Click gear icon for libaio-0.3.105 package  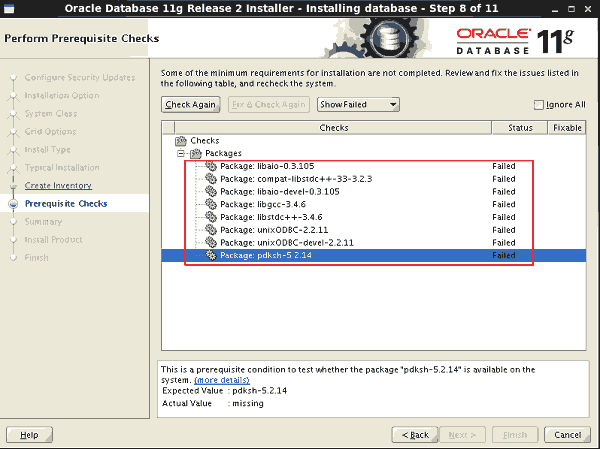[211, 166]
